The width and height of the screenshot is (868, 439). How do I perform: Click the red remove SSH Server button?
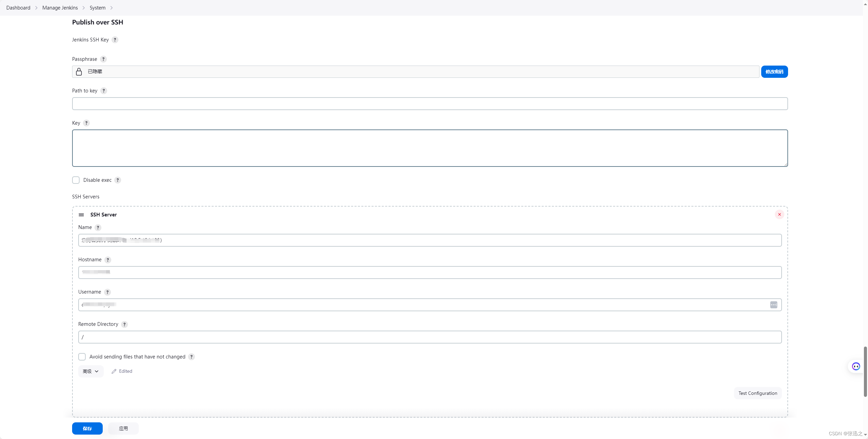point(780,214)
